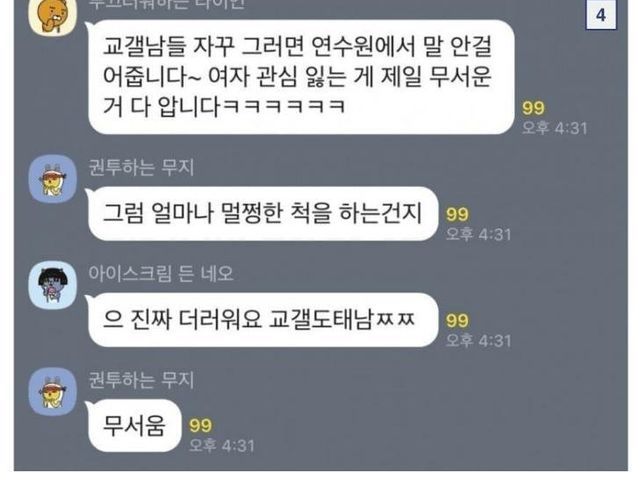Image resolution: width=640 pixels, height=493 pixels.
Task: Tap unread count 99 beside top message
Action: pyautogui.click(x=533, y=108)
